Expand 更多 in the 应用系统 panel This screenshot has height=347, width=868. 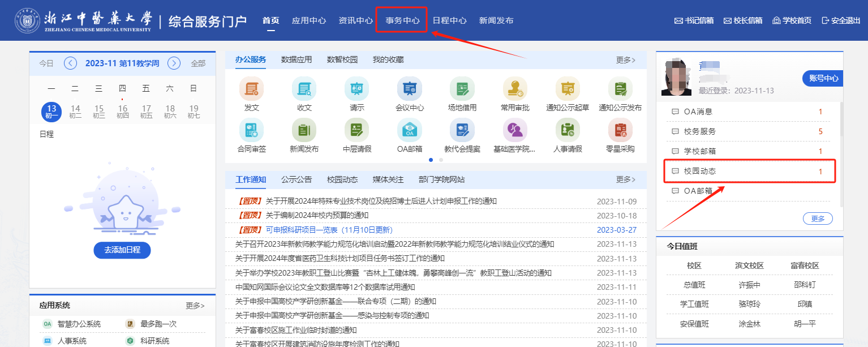195,306
